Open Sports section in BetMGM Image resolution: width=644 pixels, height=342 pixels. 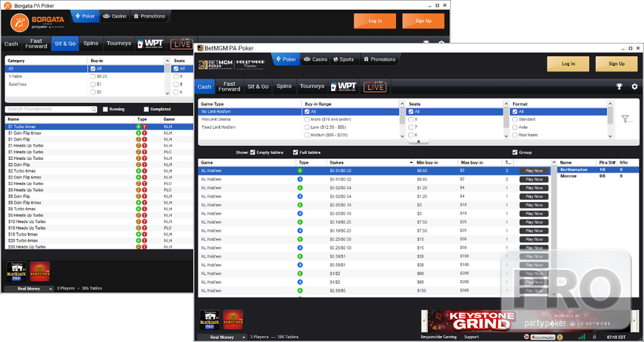click(x=343, y=59)
